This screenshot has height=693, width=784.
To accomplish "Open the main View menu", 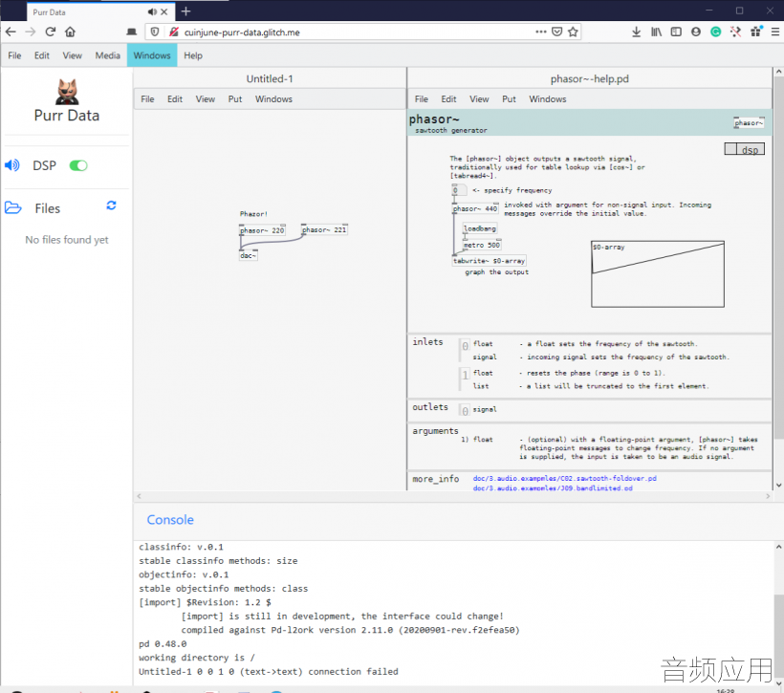I will (x=72, y=55).
